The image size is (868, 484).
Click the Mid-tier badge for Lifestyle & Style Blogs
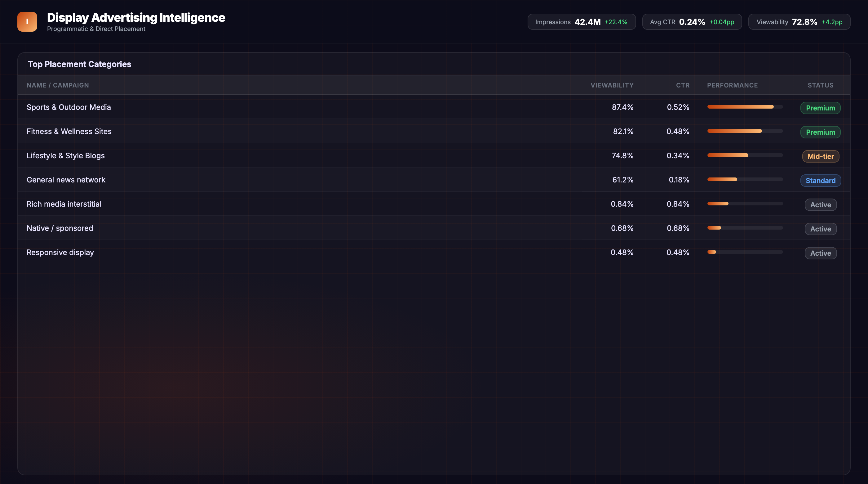click(x=821, y=156)
